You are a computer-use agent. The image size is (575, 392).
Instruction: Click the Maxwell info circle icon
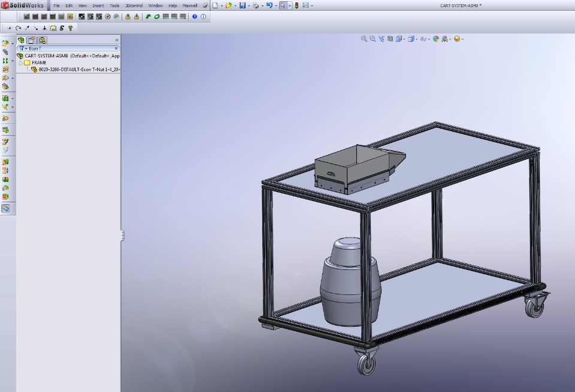pyautogui.click(x=204, y=17)
